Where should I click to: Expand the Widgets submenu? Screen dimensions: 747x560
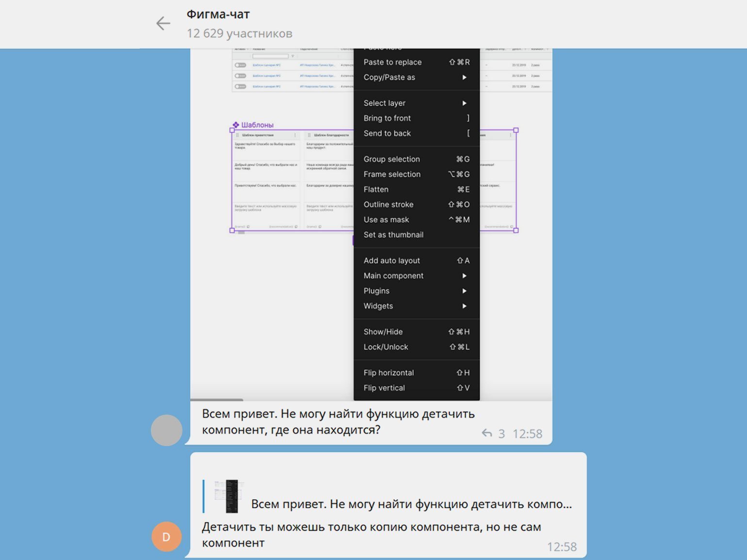pyautogui.click(x=417, y=306)
